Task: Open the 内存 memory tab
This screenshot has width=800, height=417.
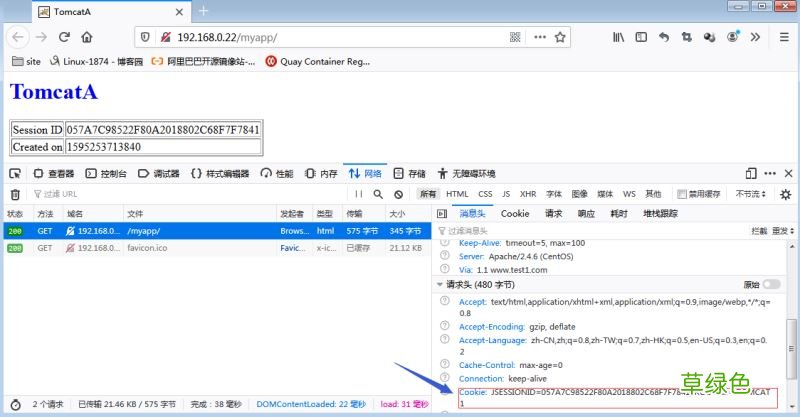Action: coord(321,174)
